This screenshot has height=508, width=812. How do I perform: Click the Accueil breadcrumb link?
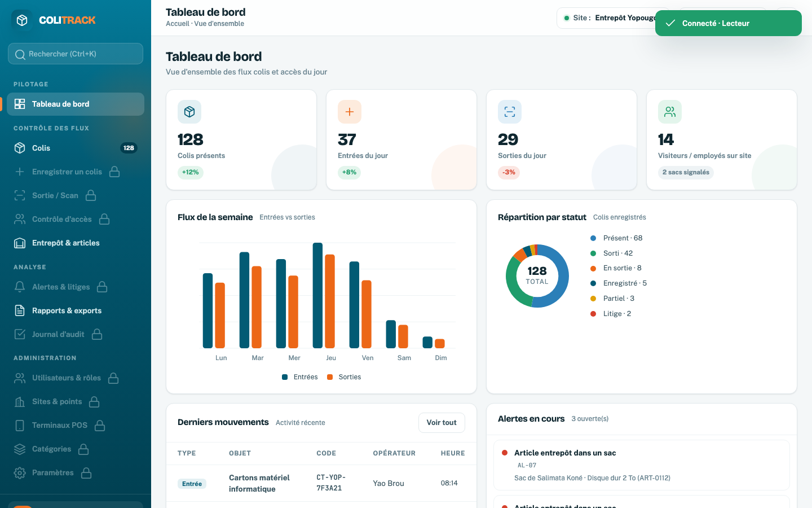(178, 24)
